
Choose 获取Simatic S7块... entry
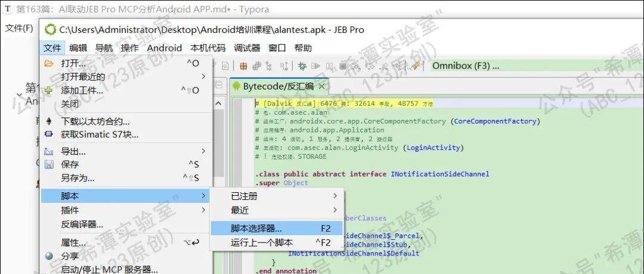(126, 134)
